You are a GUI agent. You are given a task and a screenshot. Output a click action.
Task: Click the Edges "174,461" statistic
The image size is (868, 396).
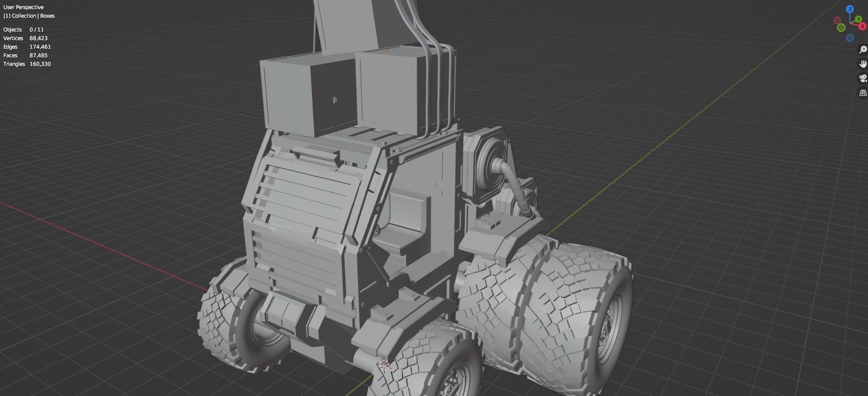pyautogui.click(x=40, y=47)
